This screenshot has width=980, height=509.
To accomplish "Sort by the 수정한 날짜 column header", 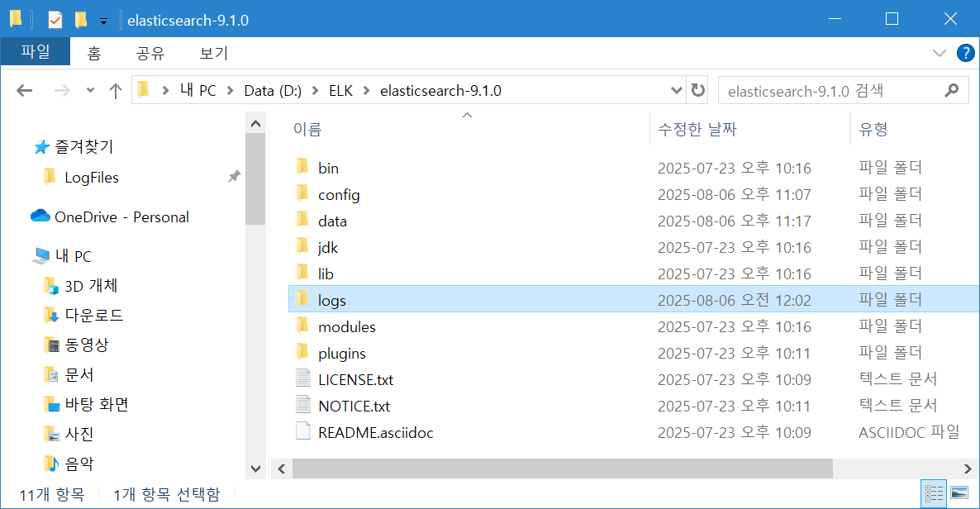I will [697, 130].
